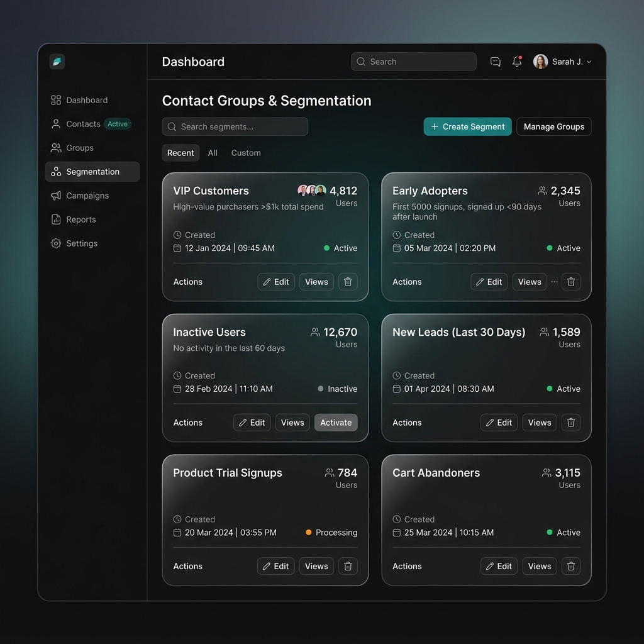Click the New Leads users icon
The image size is (644, 644).
pos(544,332)
